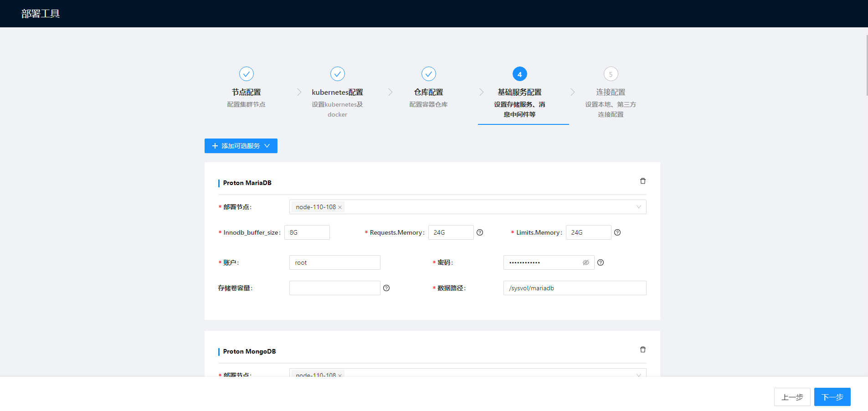This screenshot has width=868, height=411.
Task: Select current step 基础服务配置
Action: pyautogui.click(x=519, y=92)
